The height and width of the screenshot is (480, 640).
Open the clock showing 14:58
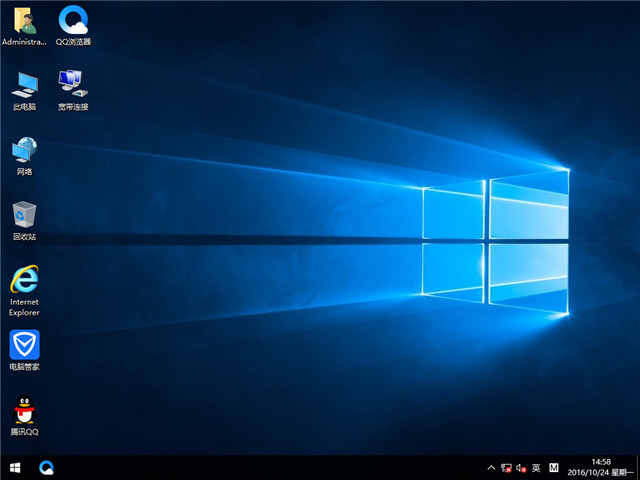[x=602, y=462]
